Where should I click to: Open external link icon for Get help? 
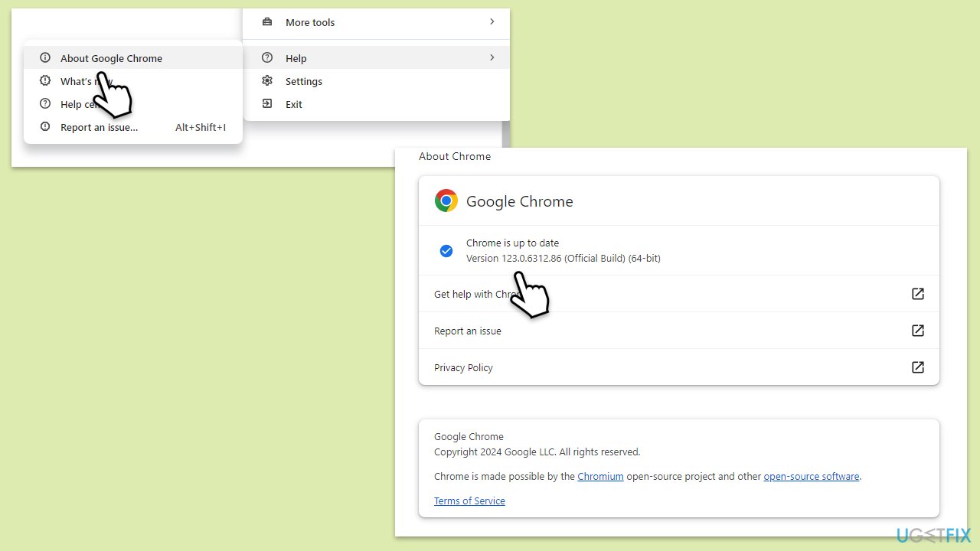pyautogui.click(x=918, y=294)
